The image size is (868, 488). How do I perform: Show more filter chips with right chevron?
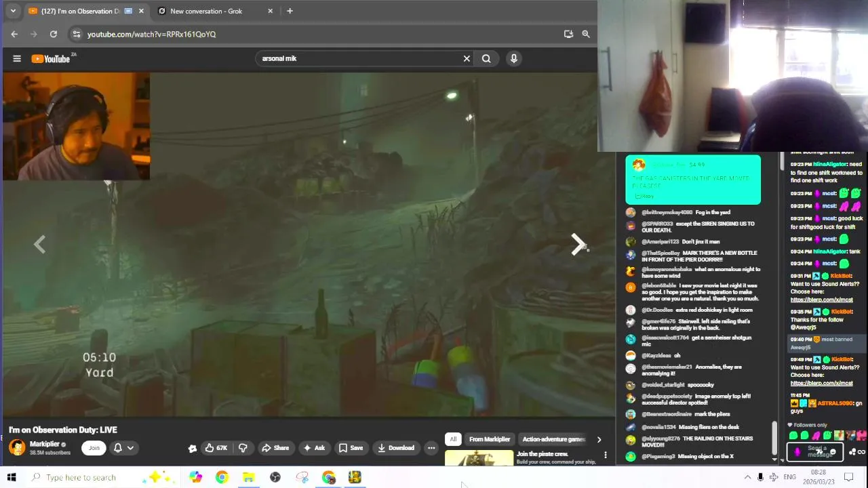click(x=599, y=440)
